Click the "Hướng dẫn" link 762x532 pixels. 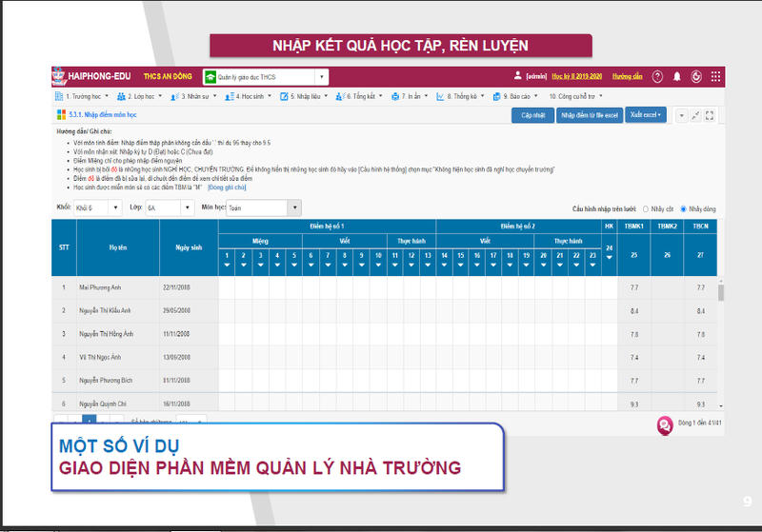pyautogui.click(x=628, y=76)
